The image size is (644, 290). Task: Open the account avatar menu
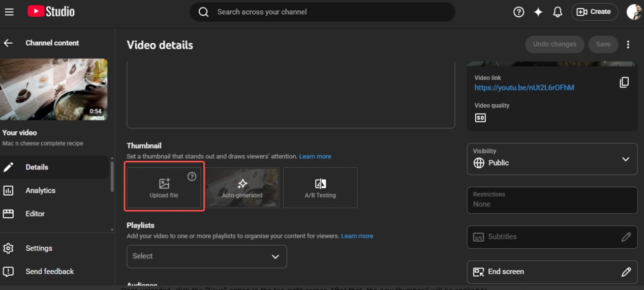(x=634, y=12)
